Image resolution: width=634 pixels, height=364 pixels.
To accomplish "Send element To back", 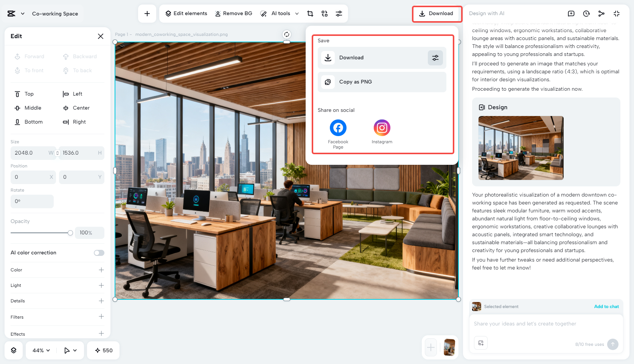I will [x=78, y=71].
